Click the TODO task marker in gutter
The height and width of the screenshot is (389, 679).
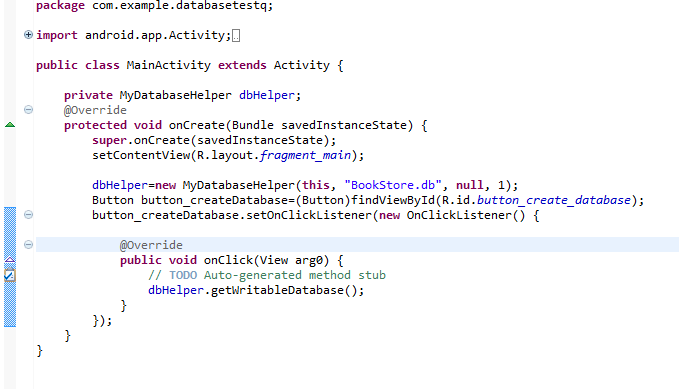10,275
